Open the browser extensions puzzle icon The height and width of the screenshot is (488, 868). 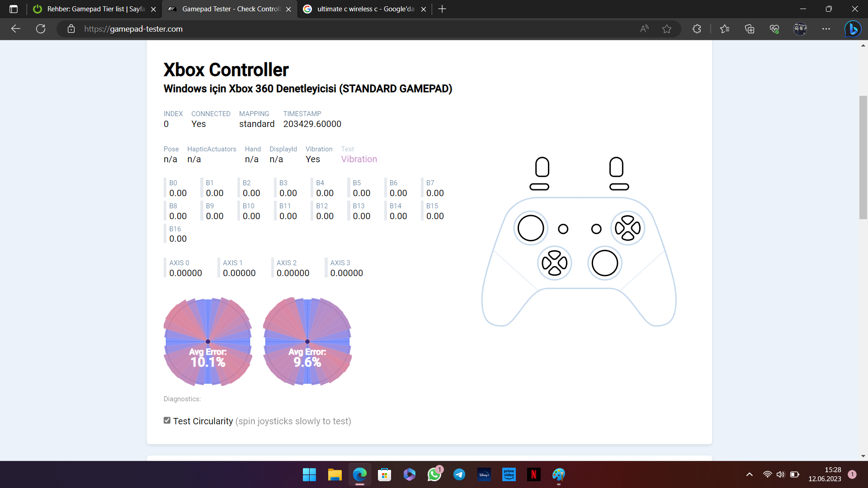(x=697, y=29)
